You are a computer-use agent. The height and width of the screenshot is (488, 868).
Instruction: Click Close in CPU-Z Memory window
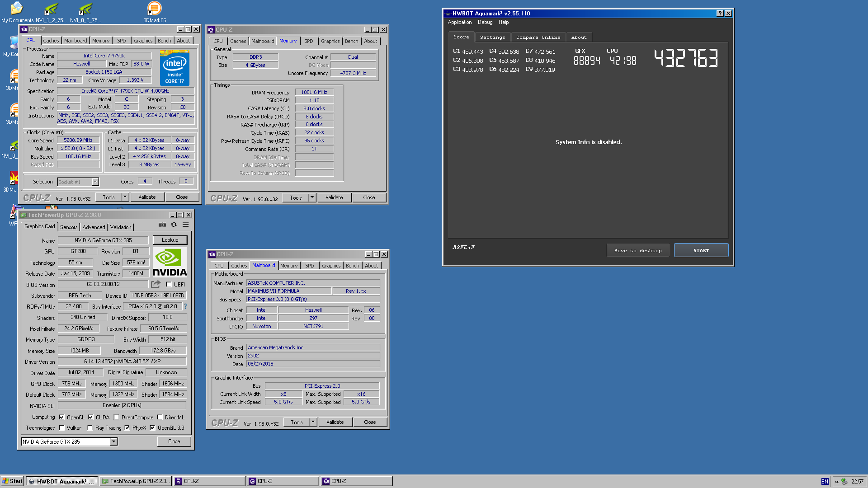[369, 197]
